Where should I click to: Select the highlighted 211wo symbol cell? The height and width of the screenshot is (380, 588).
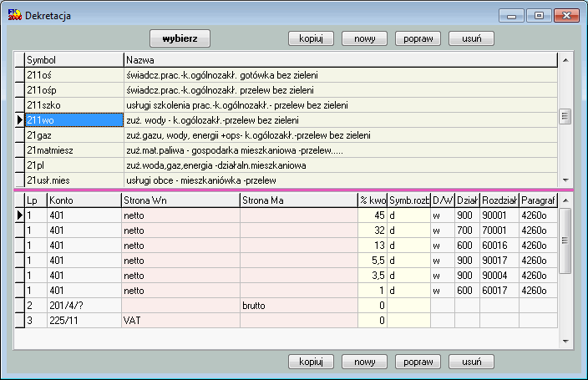(x=74, y=120)
